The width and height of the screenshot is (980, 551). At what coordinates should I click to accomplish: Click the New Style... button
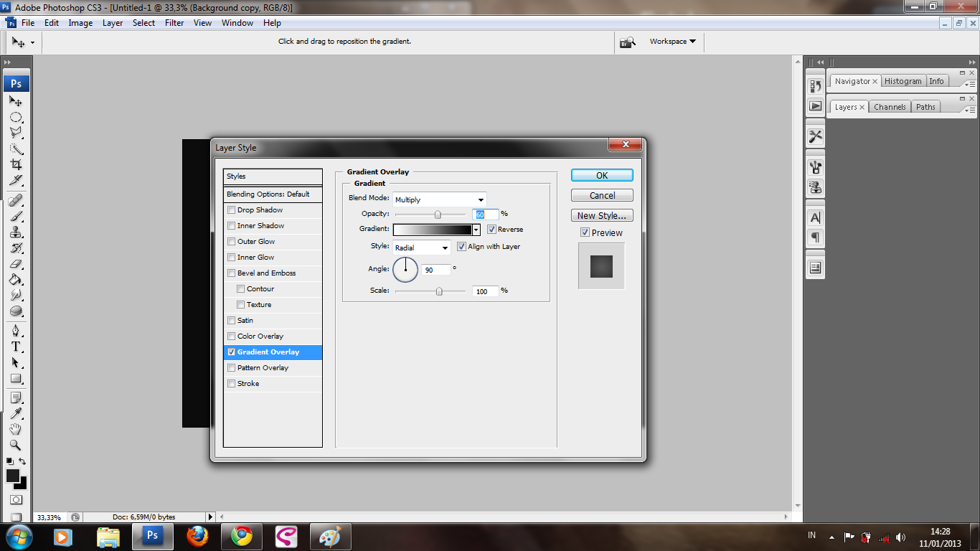[602, 215]
